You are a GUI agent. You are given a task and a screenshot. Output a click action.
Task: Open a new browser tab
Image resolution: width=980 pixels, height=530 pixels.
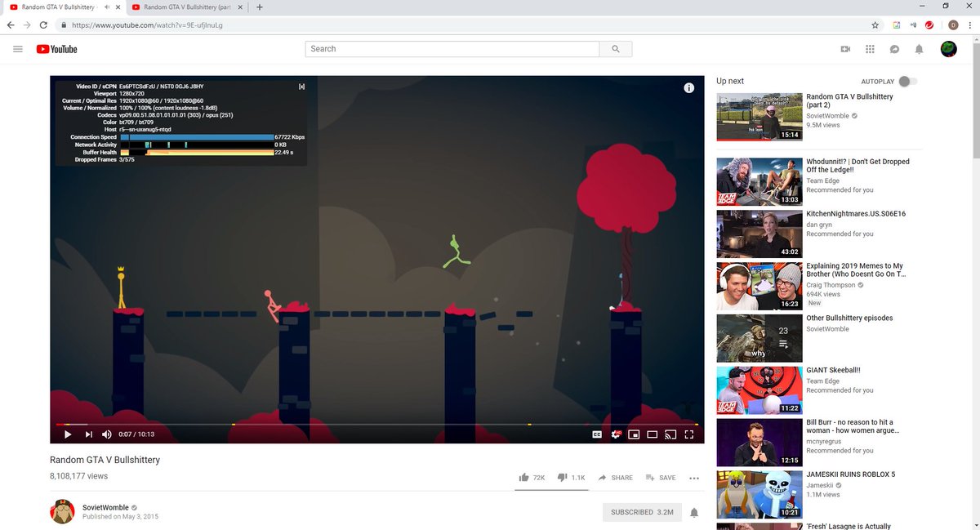click(x=260, y=7)
